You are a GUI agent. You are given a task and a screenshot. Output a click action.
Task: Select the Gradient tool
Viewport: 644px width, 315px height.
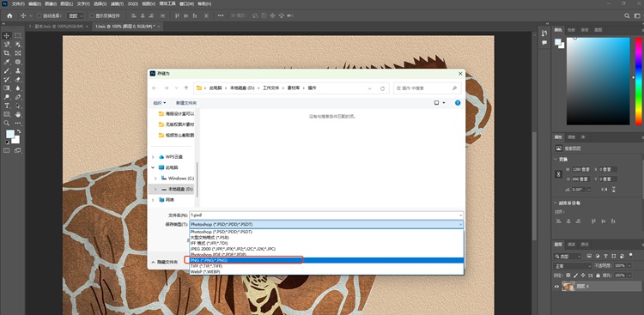pos(7,88)
